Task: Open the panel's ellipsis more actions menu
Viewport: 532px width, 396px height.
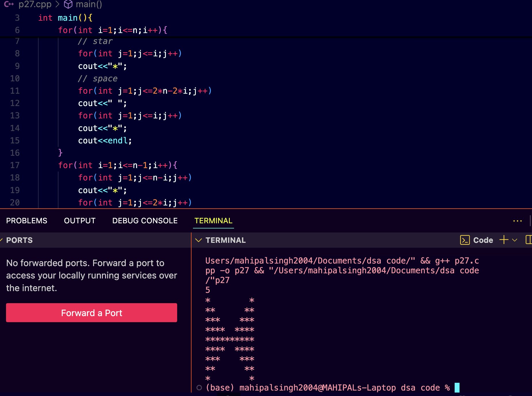Action: (x=517, y=221)
